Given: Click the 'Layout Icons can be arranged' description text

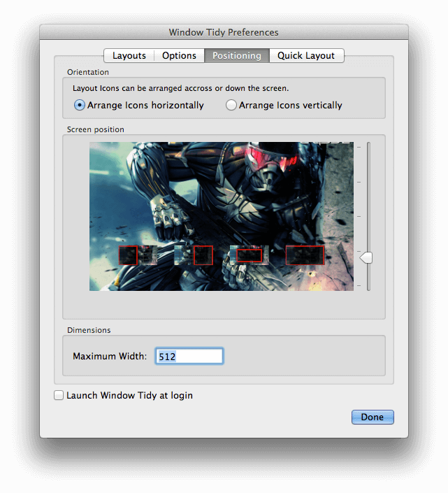Looking at the screenshot, I should [x=180, y=88].
